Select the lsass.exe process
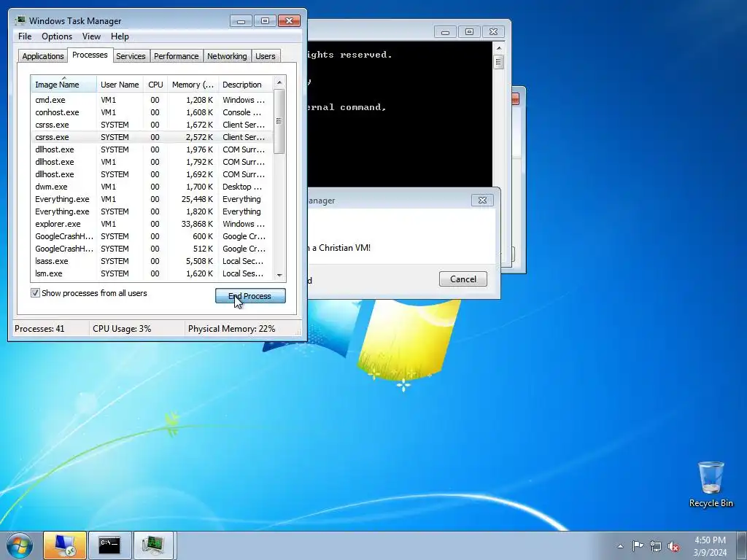Image resolution: width=747 pixels, height=560 pixels. (152, 261)
